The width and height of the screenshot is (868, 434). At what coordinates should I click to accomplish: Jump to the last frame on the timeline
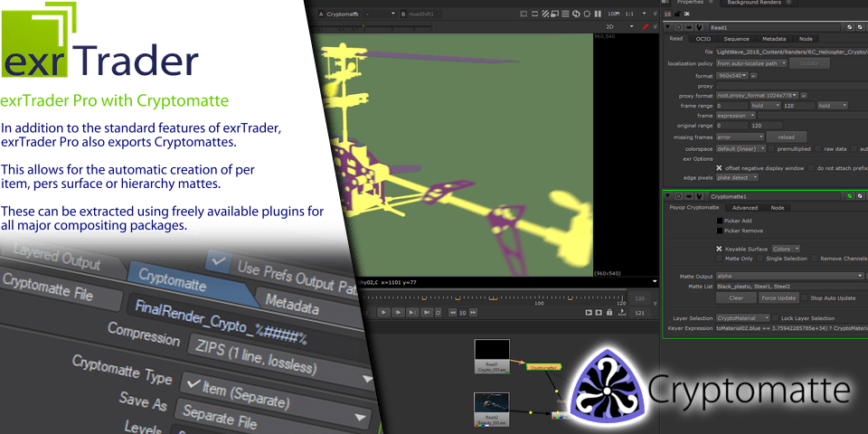[x=427, y=312]
